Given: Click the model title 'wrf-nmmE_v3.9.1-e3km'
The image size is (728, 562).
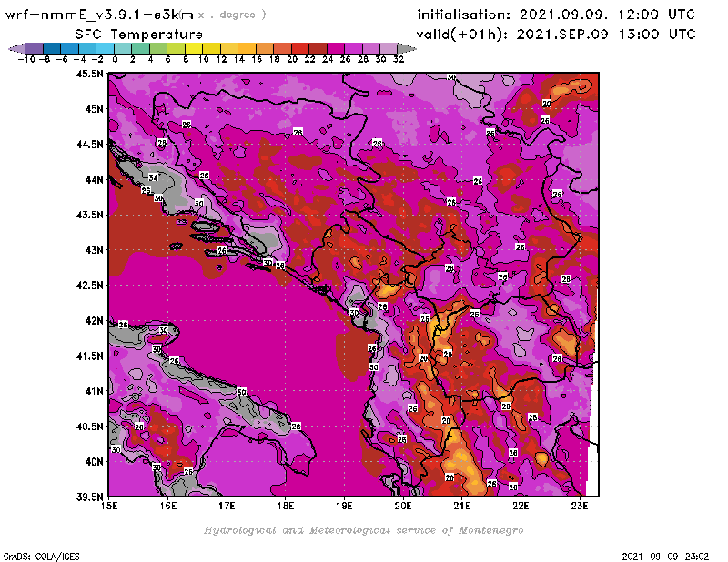Looking at the screenshot, I should pyautogui.click(x=99, y=15).
